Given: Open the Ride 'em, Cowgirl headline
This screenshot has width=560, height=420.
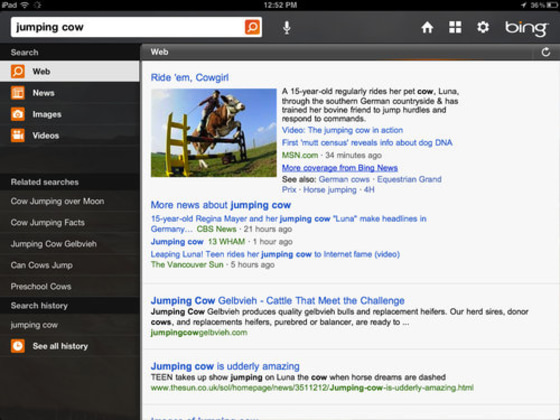Looking at the screenshot, I should pyautogui.click(x=190, y=78).
